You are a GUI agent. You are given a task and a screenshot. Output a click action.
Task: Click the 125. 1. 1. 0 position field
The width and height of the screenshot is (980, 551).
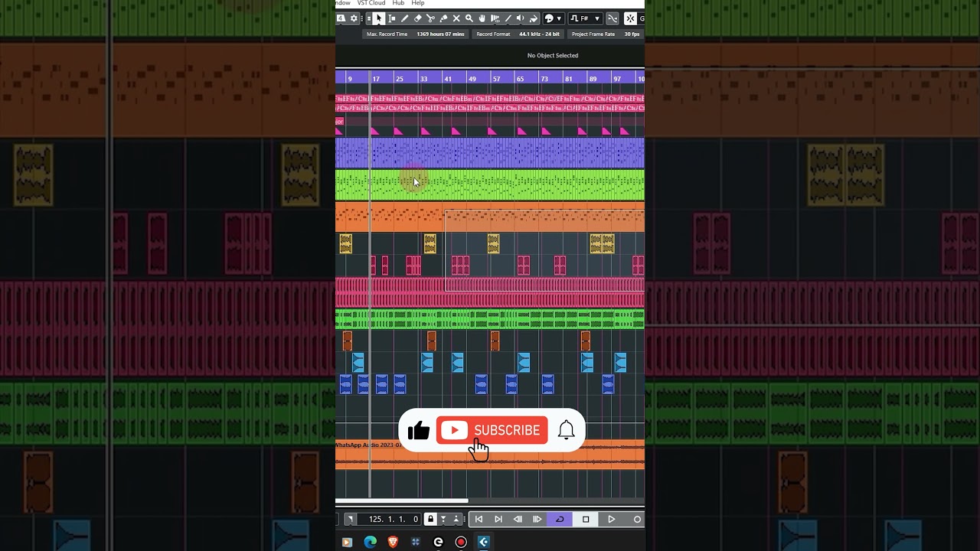tap(389, 520)
